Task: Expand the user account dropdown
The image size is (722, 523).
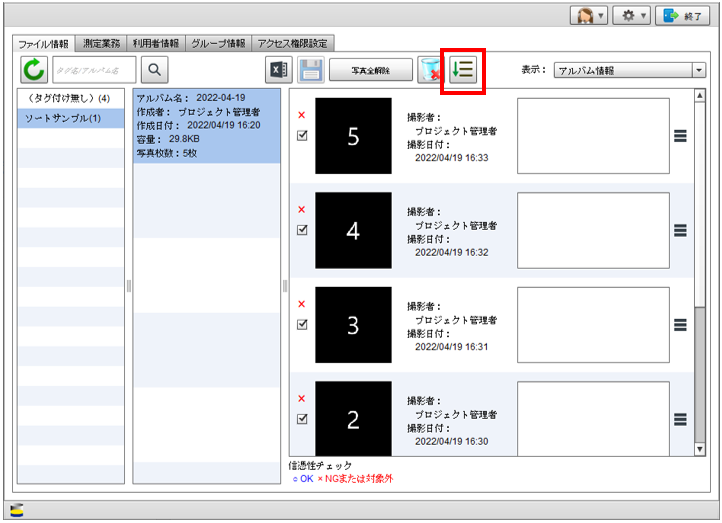Action: tap(587, 17)
